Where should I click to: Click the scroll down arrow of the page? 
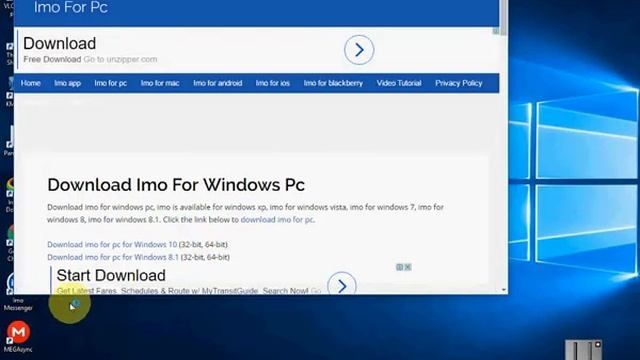click(504, 290)
